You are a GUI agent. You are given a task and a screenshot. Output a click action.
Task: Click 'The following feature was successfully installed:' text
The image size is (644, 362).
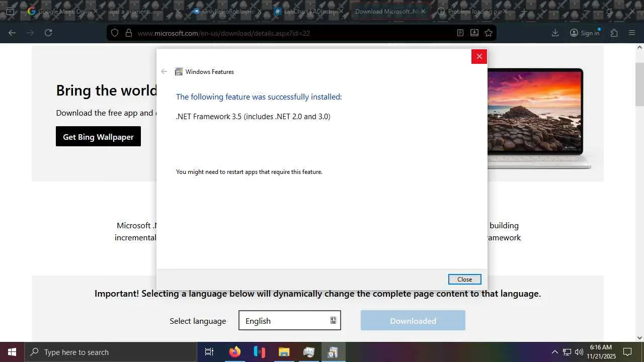pos(259,97)
